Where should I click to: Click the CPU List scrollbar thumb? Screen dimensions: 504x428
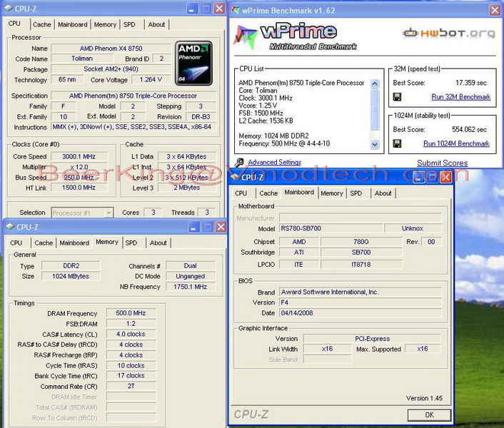(375, 109)
